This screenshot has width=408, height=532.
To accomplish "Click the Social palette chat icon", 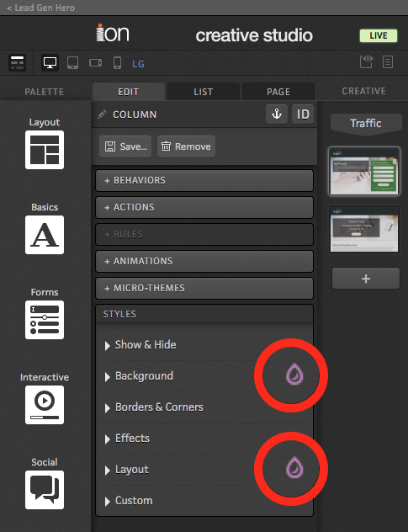I will click(45, 490).
